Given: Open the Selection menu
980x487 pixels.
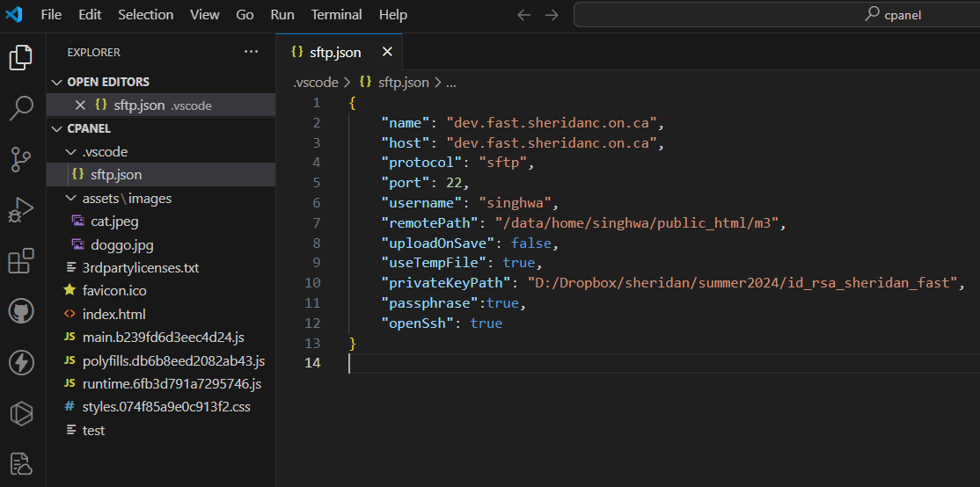Looking at the screenshot, I should coord(146,15).
